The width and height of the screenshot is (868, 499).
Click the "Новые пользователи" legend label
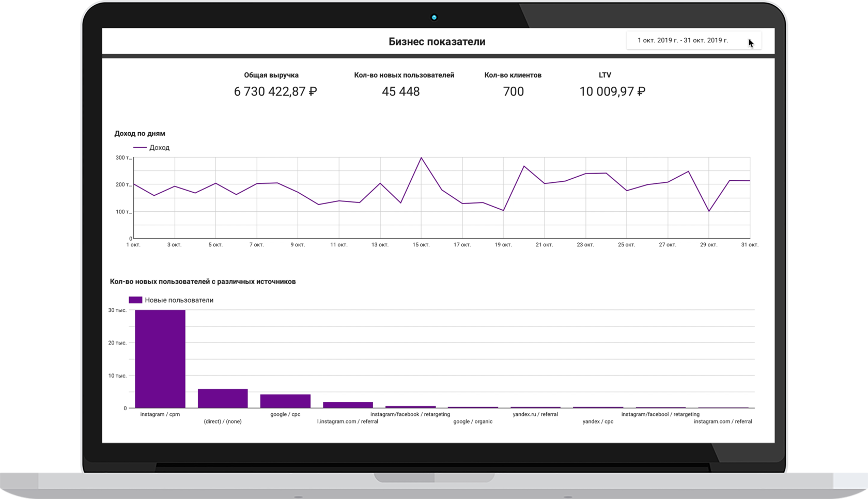(x=179, y=300)
